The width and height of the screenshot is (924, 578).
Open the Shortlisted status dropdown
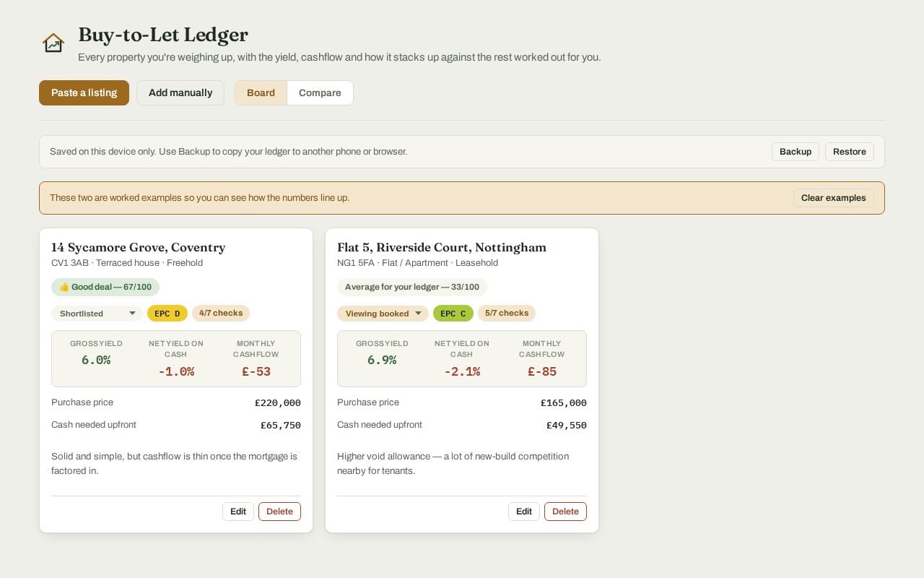click(97, 314)
